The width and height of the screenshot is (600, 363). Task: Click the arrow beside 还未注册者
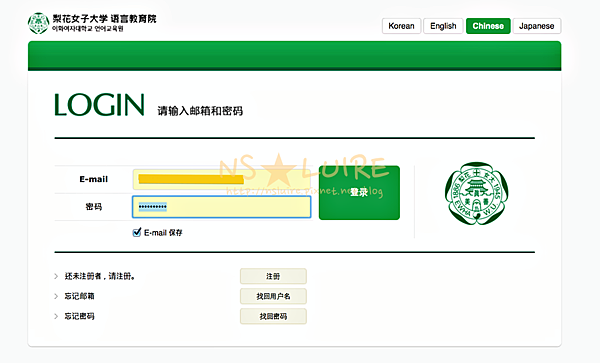coord(56,276)
